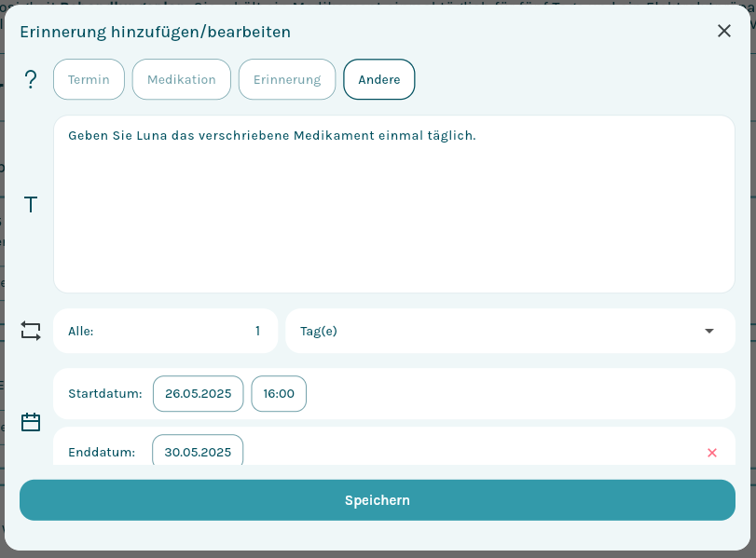Choose the Andere reminder type

coord(379,79)
